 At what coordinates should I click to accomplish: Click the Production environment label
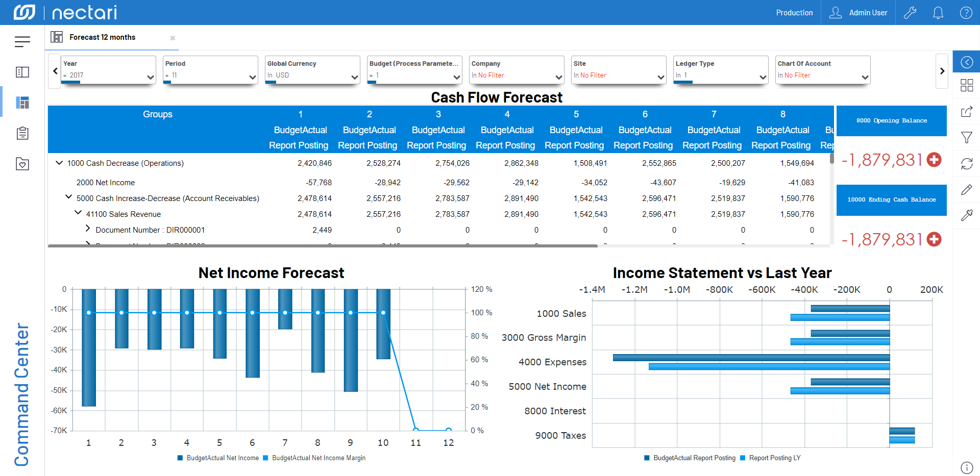click(794, 13)
